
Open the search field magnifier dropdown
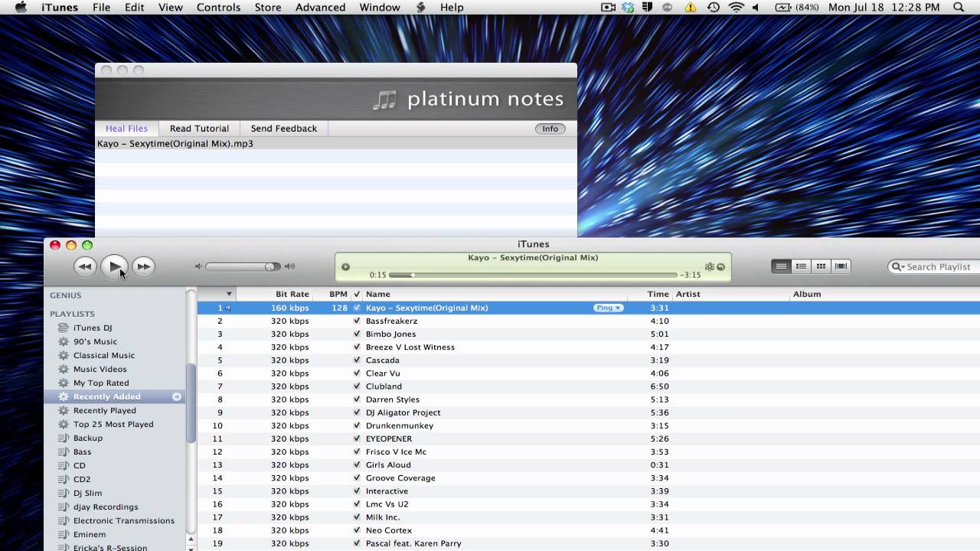pyautogui.click(x=897, y=266)
